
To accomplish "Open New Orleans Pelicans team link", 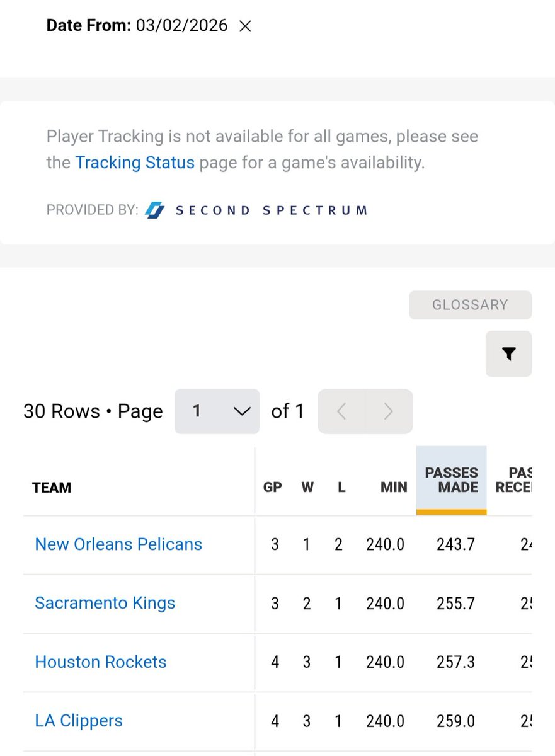I will pos(118,544).
